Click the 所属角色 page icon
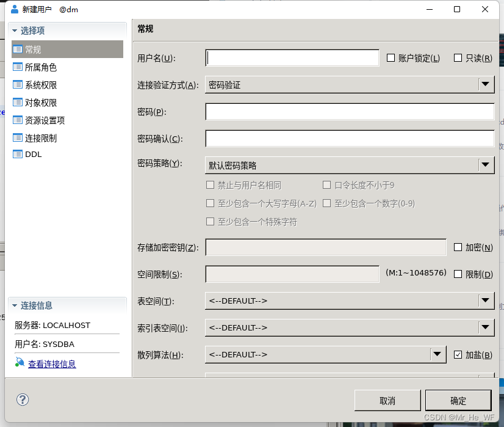Image resolution: width=504 pixels, height=427 pixels. click(x=18, y=67)
